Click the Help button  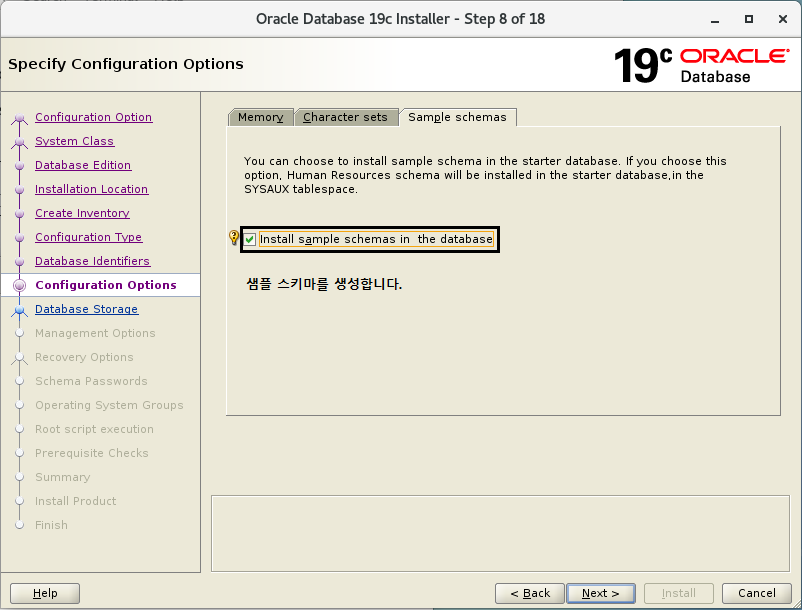(45, 593)
